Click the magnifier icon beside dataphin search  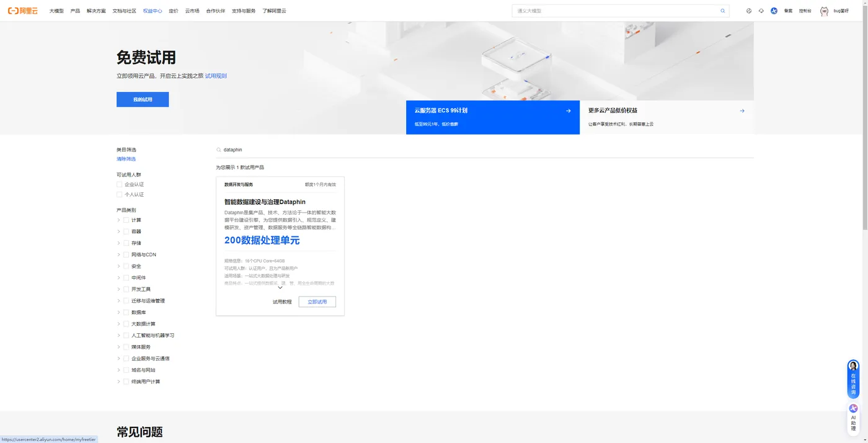click(219, 150)
